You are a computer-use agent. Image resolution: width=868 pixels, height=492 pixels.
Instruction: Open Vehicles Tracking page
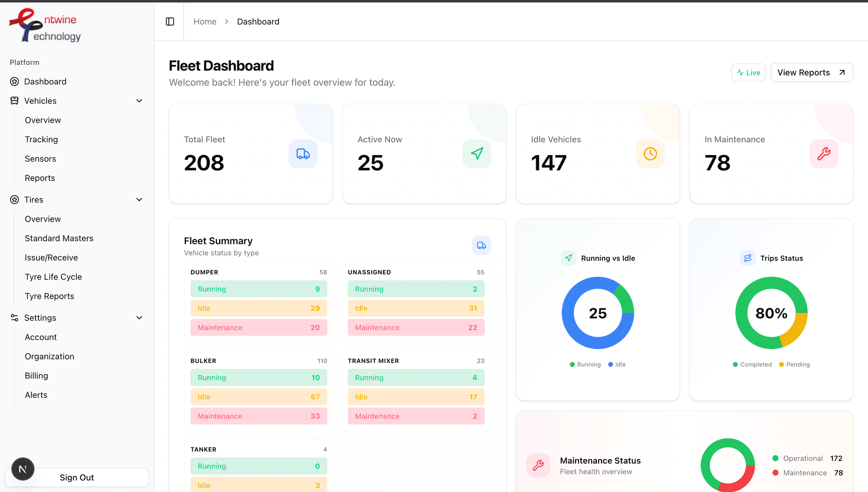coord(41,139)
